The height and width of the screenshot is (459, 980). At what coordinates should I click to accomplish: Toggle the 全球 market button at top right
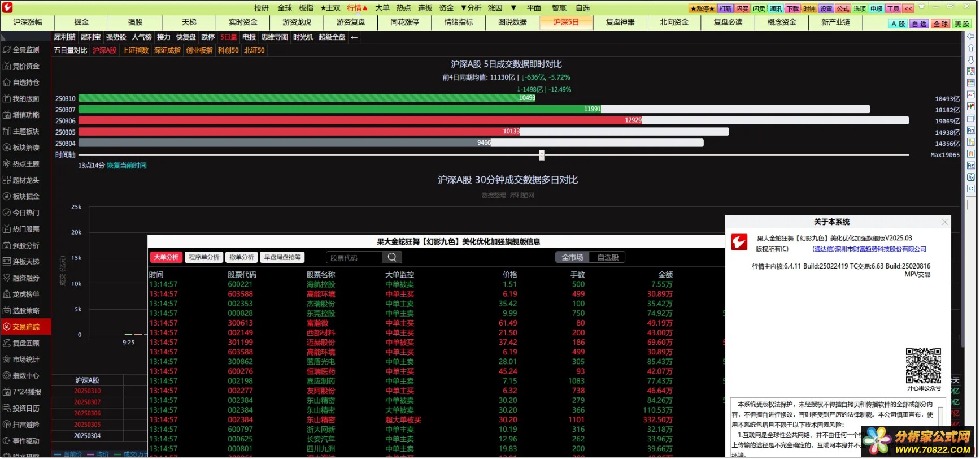point(941,24)
